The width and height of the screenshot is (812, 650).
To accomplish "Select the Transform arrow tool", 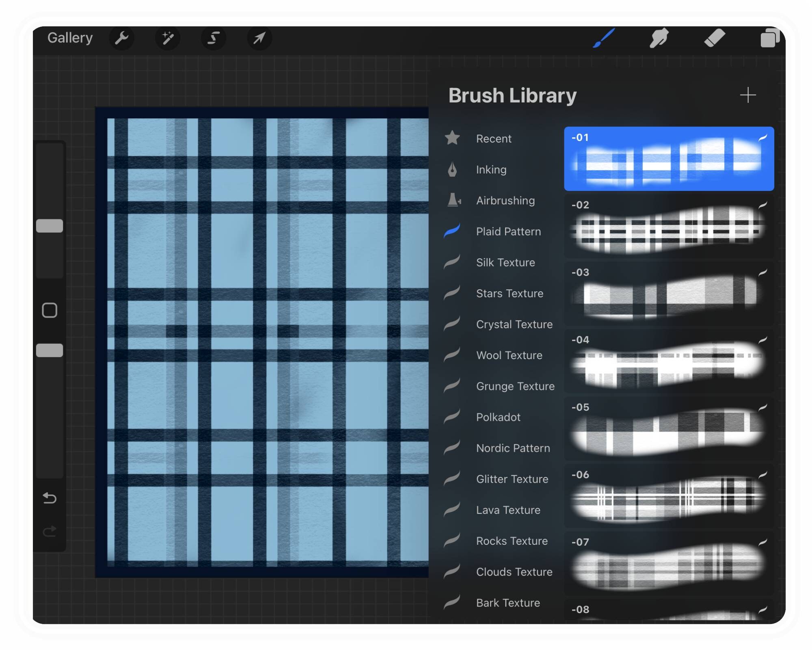I will coord(259,38).
